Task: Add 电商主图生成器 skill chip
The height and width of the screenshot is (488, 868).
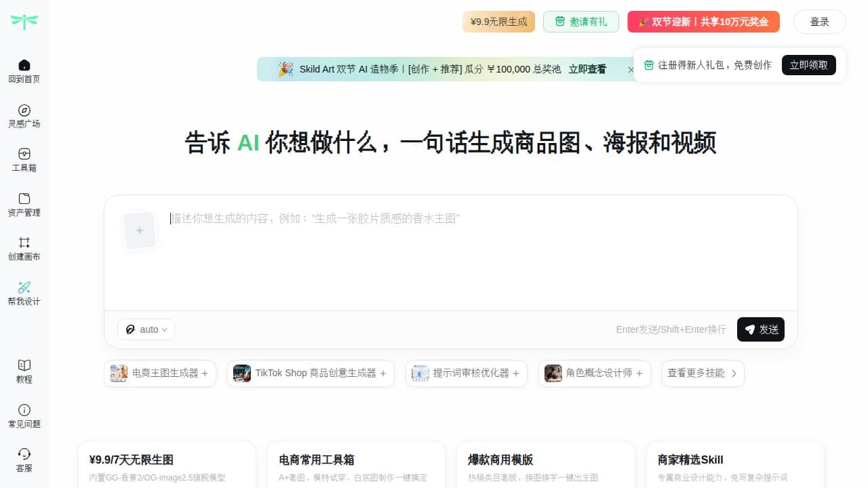Action: coord(160,373)
